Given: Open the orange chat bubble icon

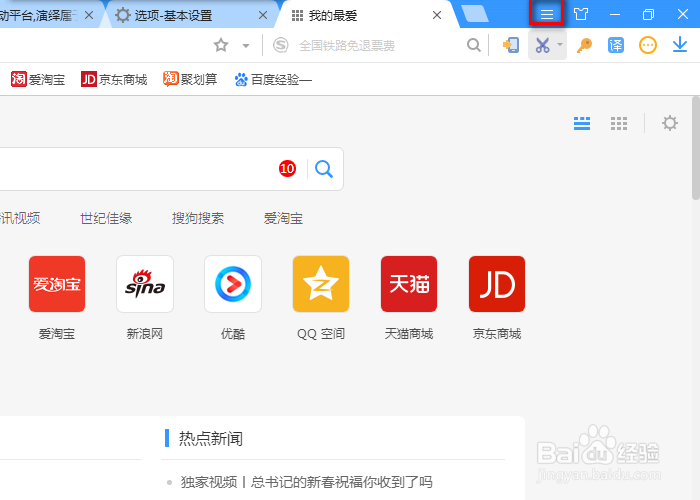Looking at the screenshot, I should (648, 45).
